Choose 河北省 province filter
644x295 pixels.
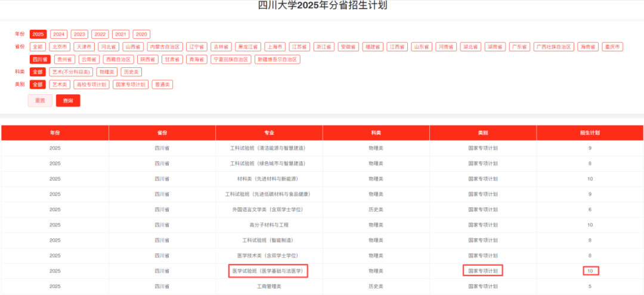pos(109,46)
